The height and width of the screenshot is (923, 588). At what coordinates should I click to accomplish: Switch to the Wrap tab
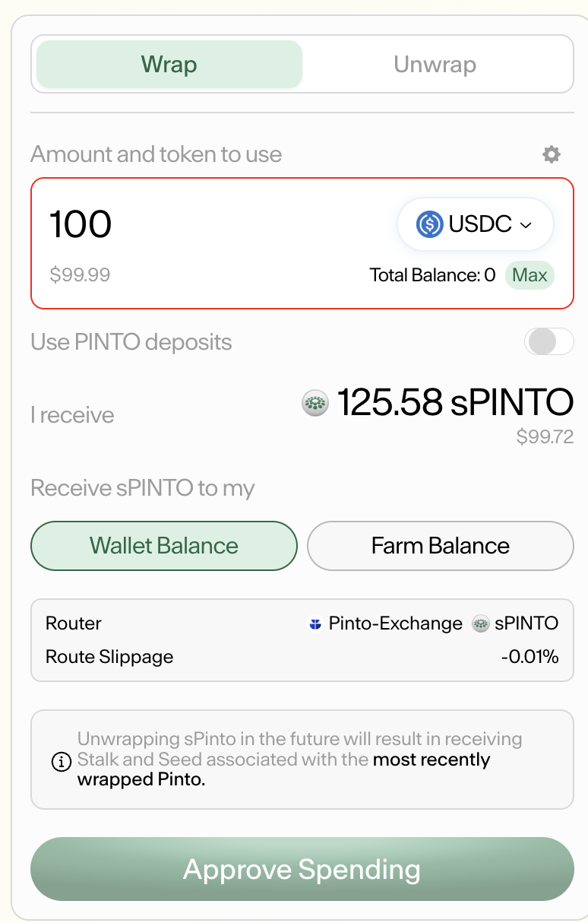tap(169, 65)
